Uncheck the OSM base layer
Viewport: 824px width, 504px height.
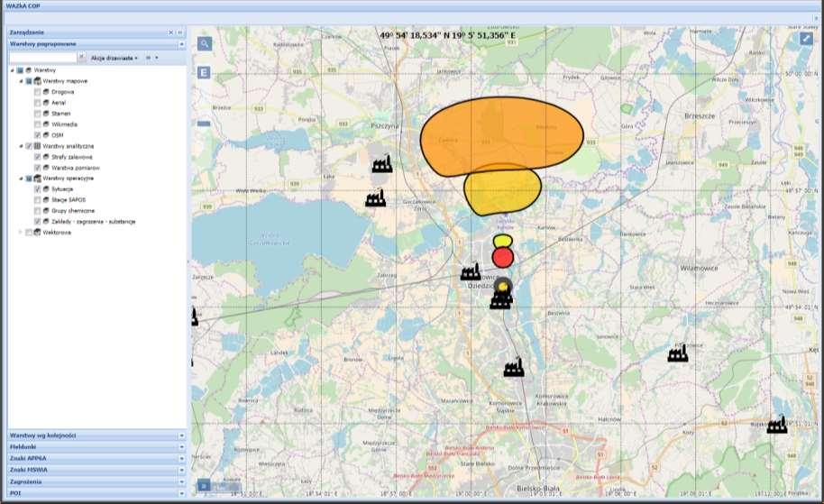[x=37, y=135]
